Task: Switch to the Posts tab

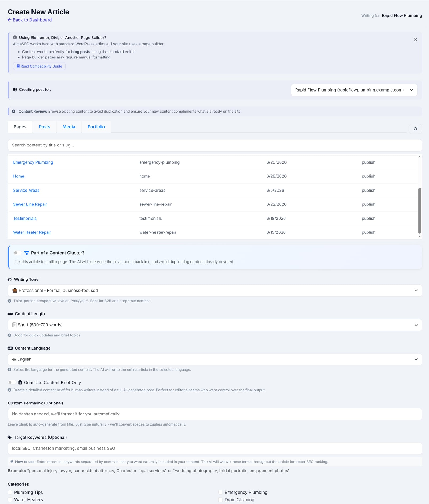Action: [x=45, y=127]
